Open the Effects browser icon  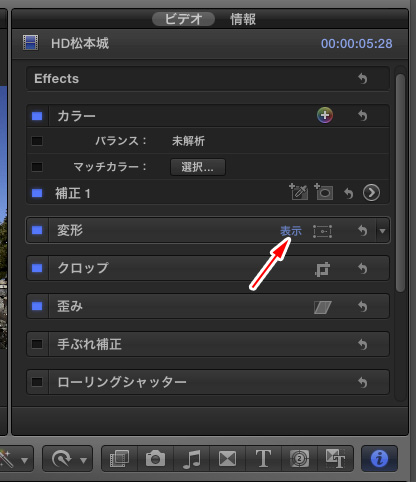point(119,459)
